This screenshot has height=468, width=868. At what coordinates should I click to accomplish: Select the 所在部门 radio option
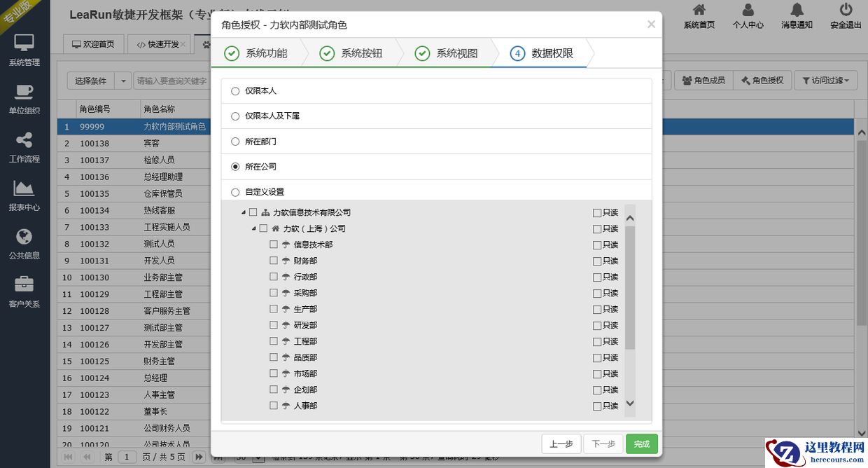pyautogui.click(x=235, y=142)
